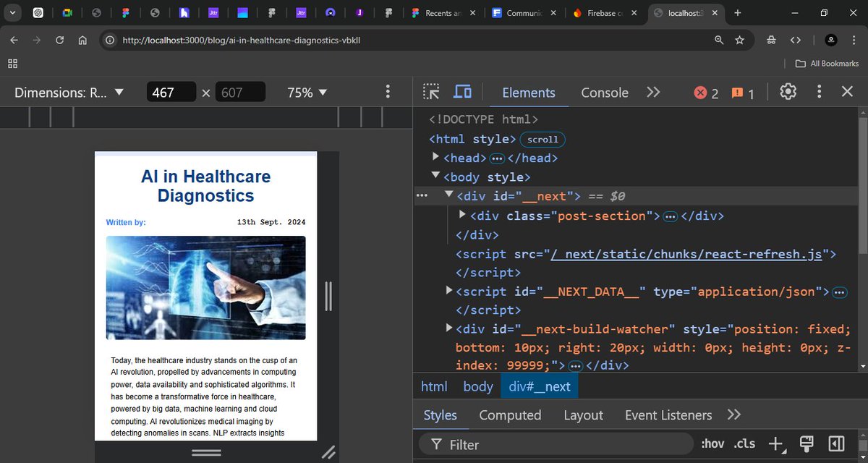868x463 pixels.
Task: Click the bottom-edge viewport resize handle
Action: (x=206, y=452)
